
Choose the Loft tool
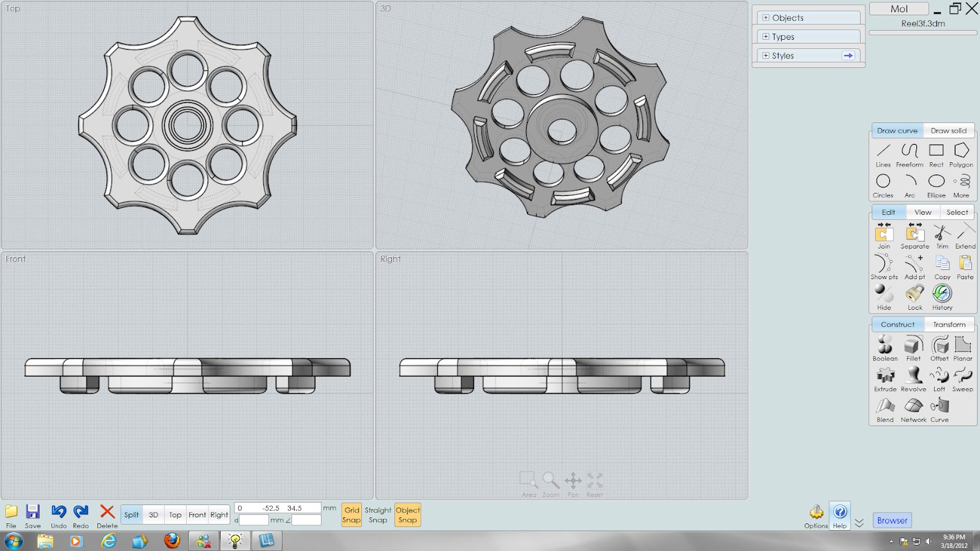coord(939,379)
